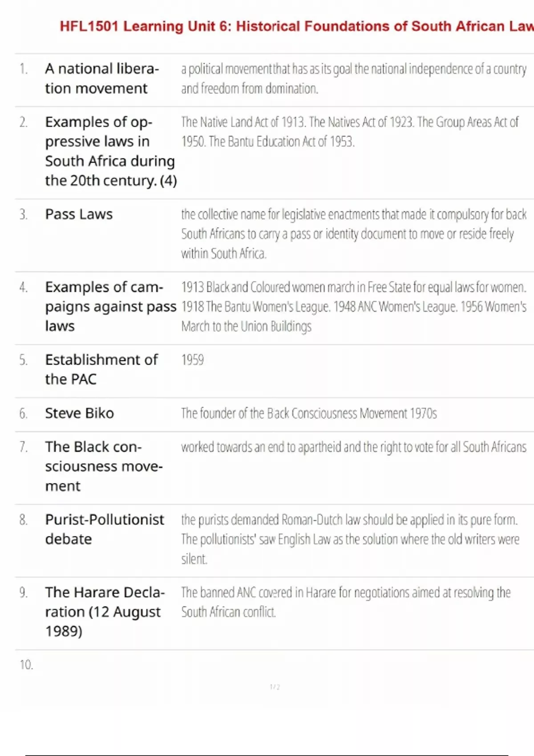Select 'The Harare Declaration' term
Screen dimensions: 534x756
[x=105, y=611]
